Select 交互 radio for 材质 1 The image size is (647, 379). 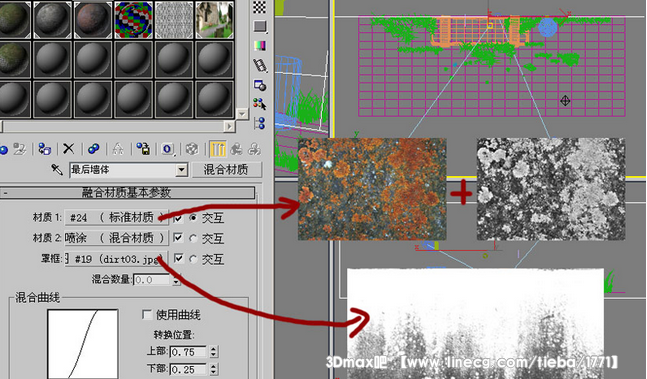pyautogui.click(x=193, y=217)
